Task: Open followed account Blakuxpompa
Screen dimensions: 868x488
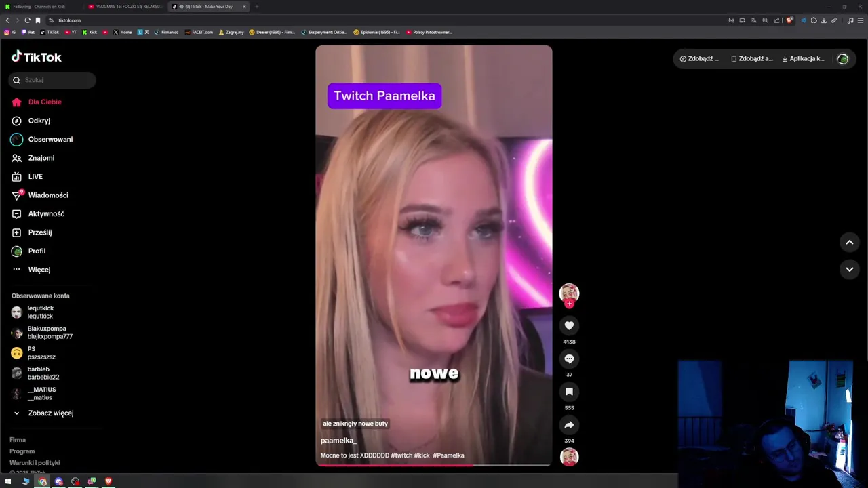Action: (42, 333)
